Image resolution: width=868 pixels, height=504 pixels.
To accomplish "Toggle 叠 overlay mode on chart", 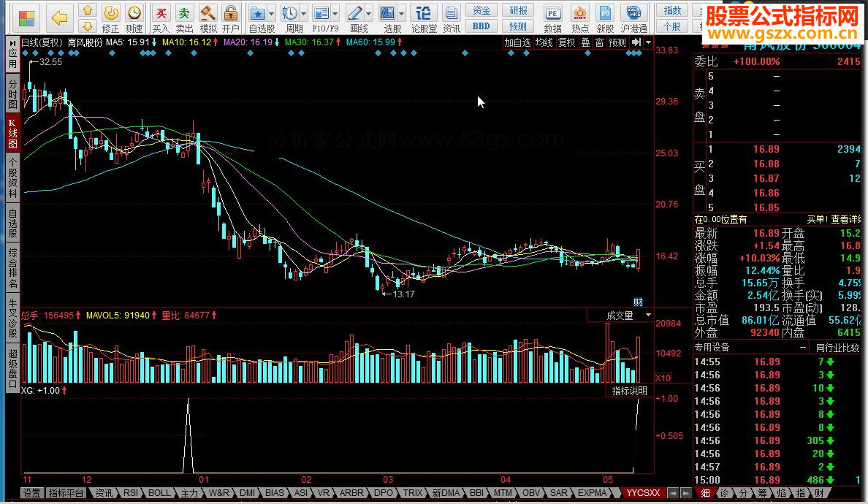I will pos(585,43).
